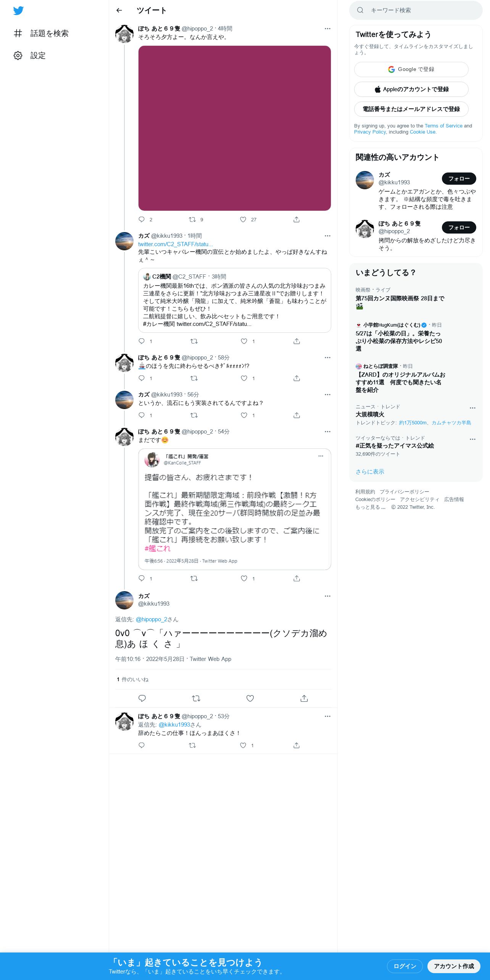Open the maroon media image in tweet
Viewport: 490px width, 980px height.
pyautogui.click(x=235, y=128)
